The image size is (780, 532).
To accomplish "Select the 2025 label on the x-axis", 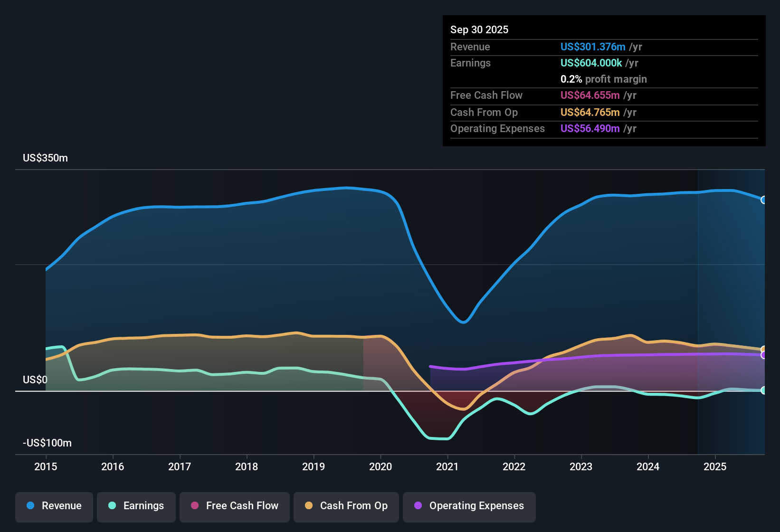I will point(716,467).
